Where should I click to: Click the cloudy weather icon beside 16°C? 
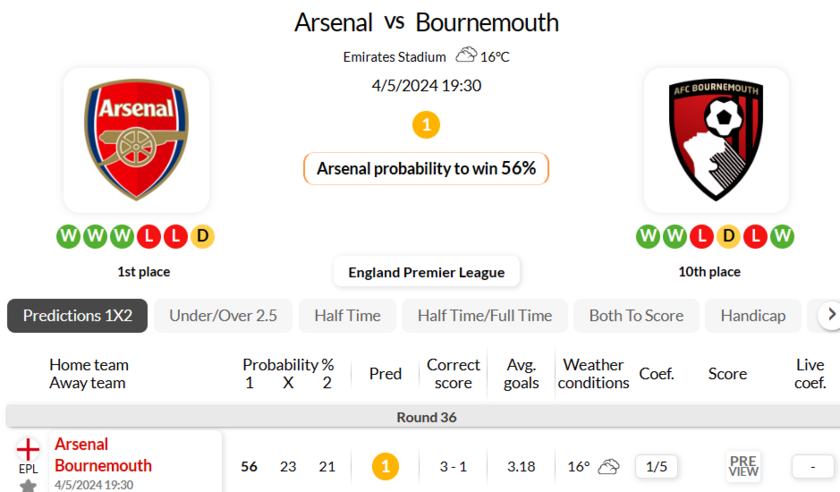coord(466,55)
